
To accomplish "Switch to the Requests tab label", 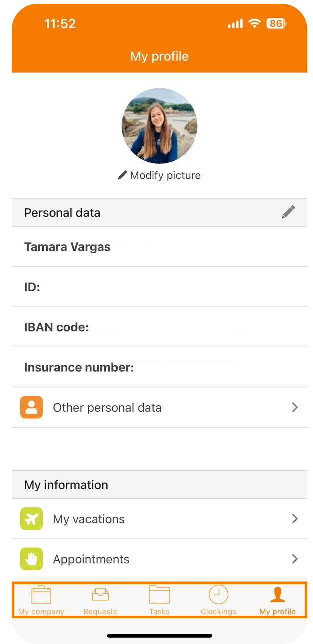I will (x=100, y=611).
